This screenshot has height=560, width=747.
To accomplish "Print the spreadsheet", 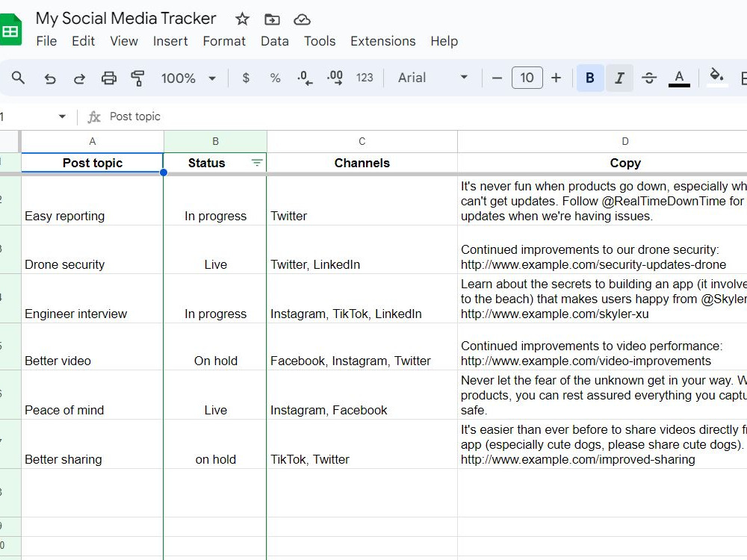I will (x=108, y=78).
